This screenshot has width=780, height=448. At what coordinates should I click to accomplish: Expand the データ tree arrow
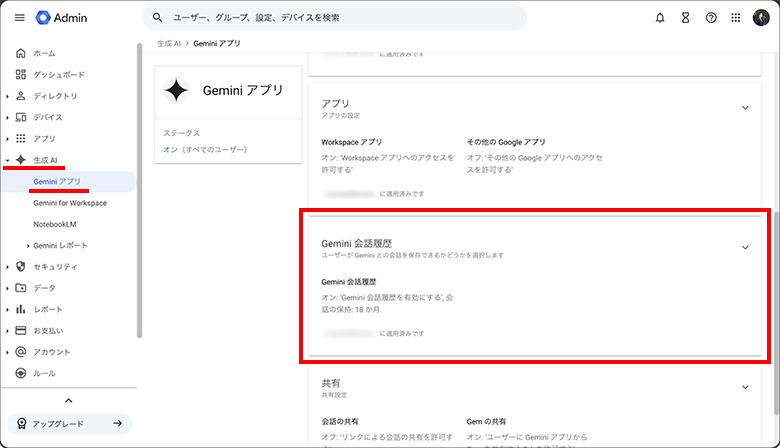(x=7, y=288)
